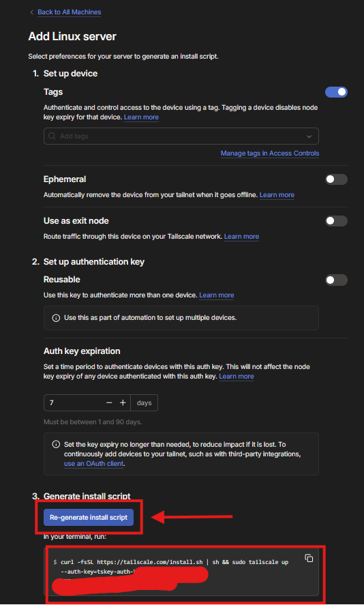
Task: Open Learn more for Auth key expiration
Action: pos(237,377)
